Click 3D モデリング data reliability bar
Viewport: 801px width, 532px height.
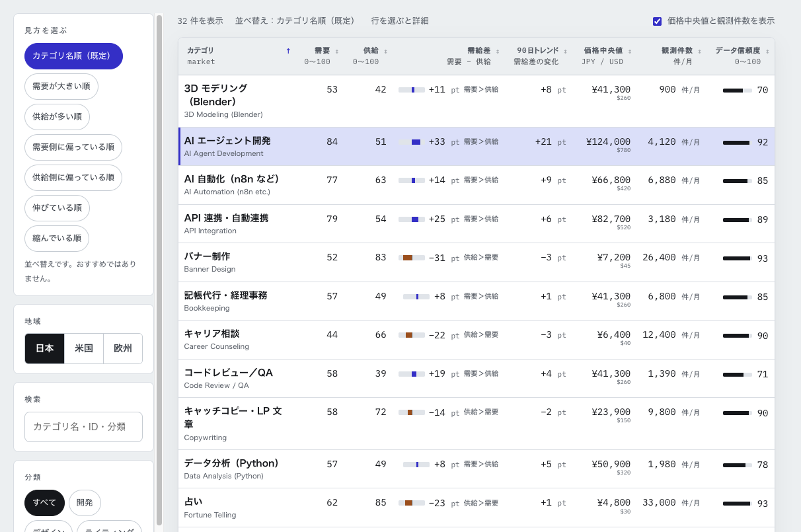point(738,91)
